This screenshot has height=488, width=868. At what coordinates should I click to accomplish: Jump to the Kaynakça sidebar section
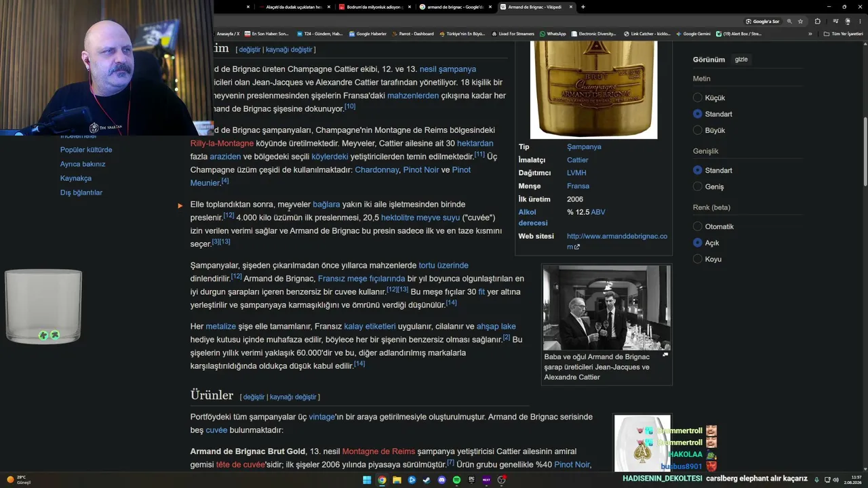(76, 178)
